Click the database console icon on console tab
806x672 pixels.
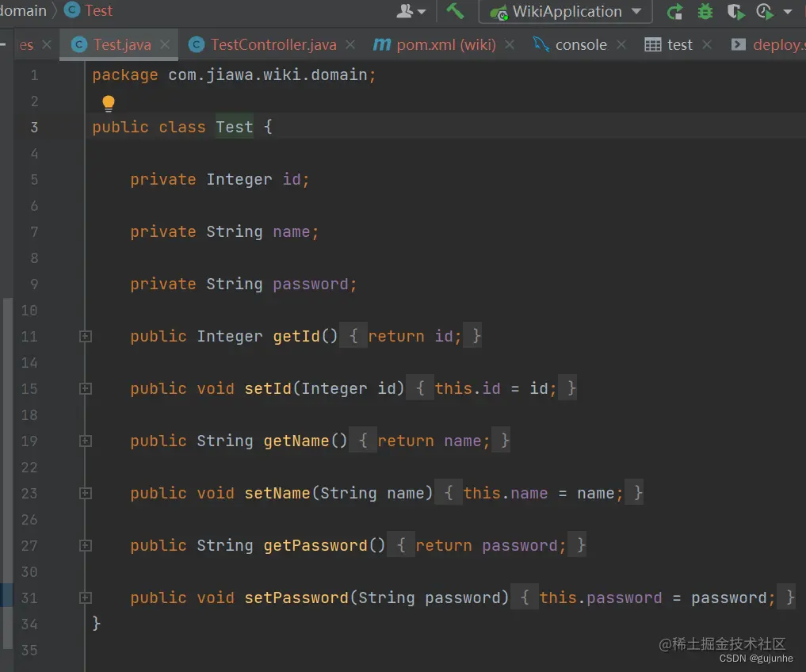(x=541, y=44)
